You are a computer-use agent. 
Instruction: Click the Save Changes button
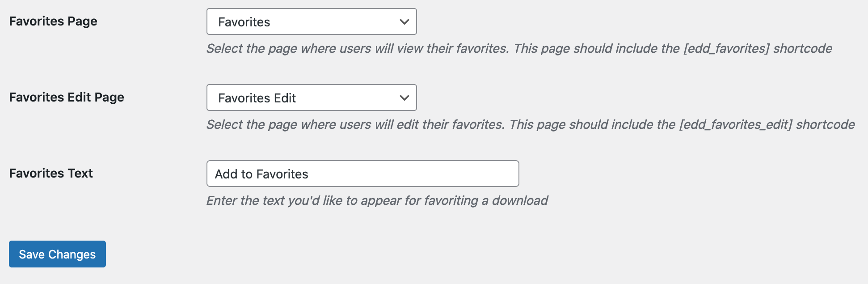pyautogui.click(x=57, y=254)
